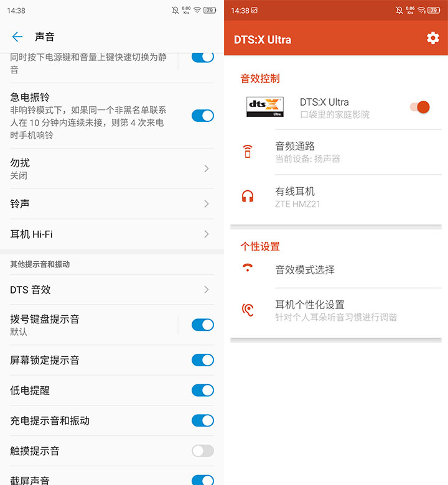The height and width of the screenshot is (485, 448).
Task: Tap 口袋里的家庭影院 subtitle
Action: click(x=335, y=115)
